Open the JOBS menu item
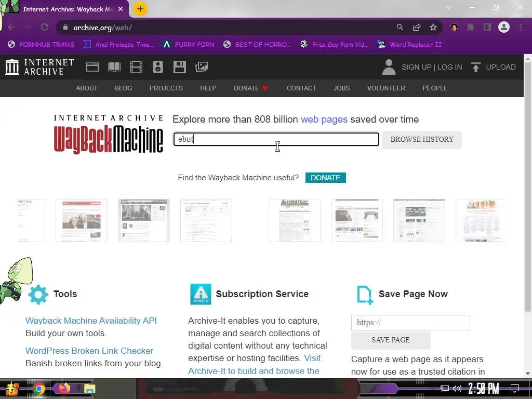The image size is (532, 399). (341, 88)
